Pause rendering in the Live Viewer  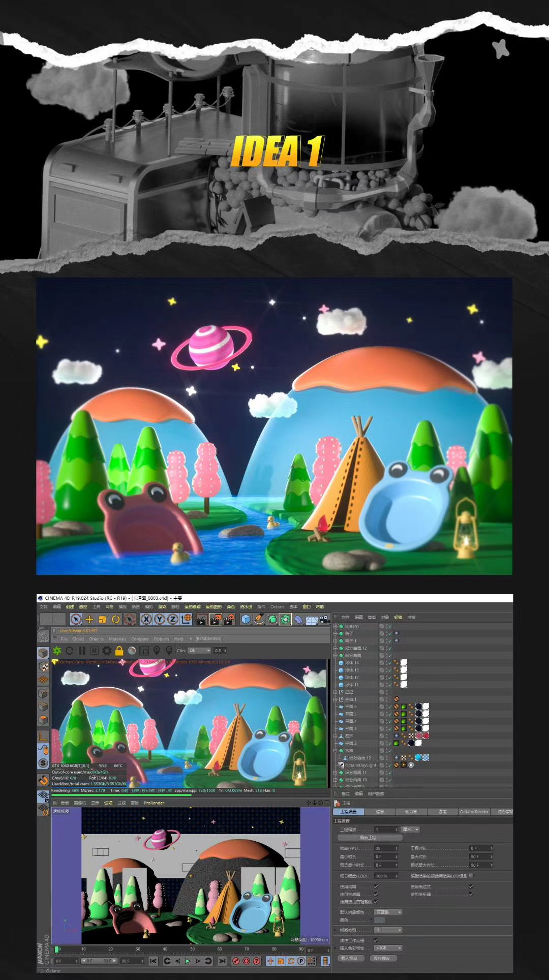[x=82, y=651]
